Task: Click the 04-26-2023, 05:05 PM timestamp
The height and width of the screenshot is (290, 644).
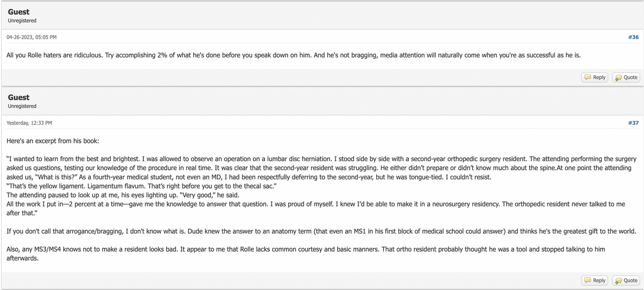Action: click(31, 37)
